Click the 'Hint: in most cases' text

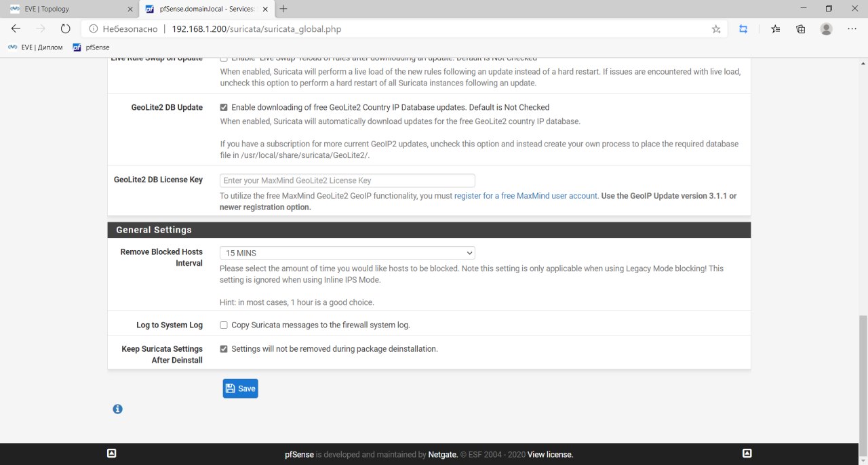point(296,302)
